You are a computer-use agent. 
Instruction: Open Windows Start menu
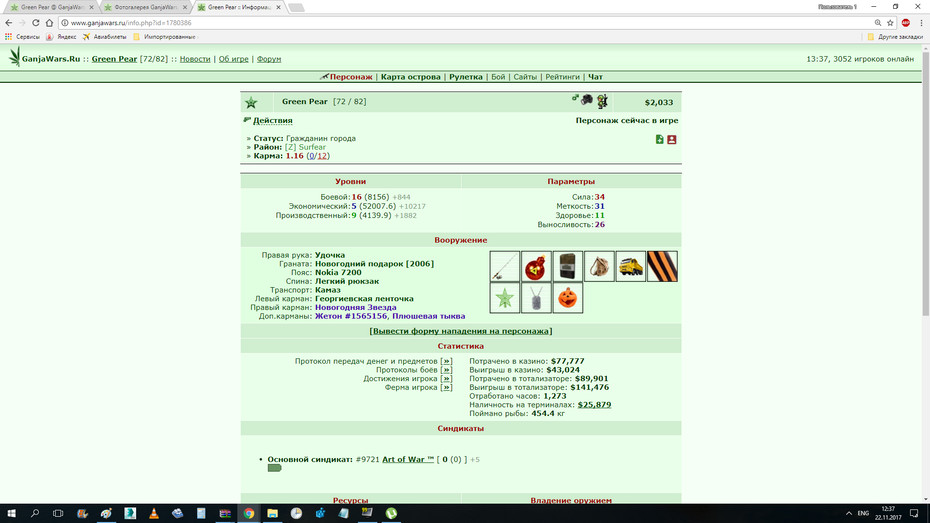pos(11,514)
